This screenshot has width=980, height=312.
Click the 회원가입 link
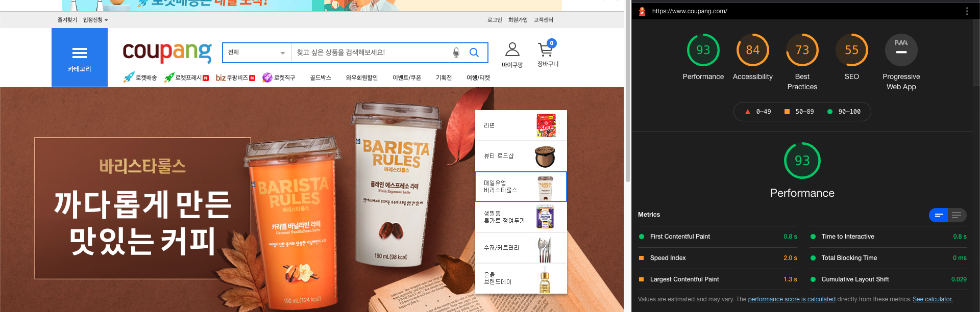518,20
